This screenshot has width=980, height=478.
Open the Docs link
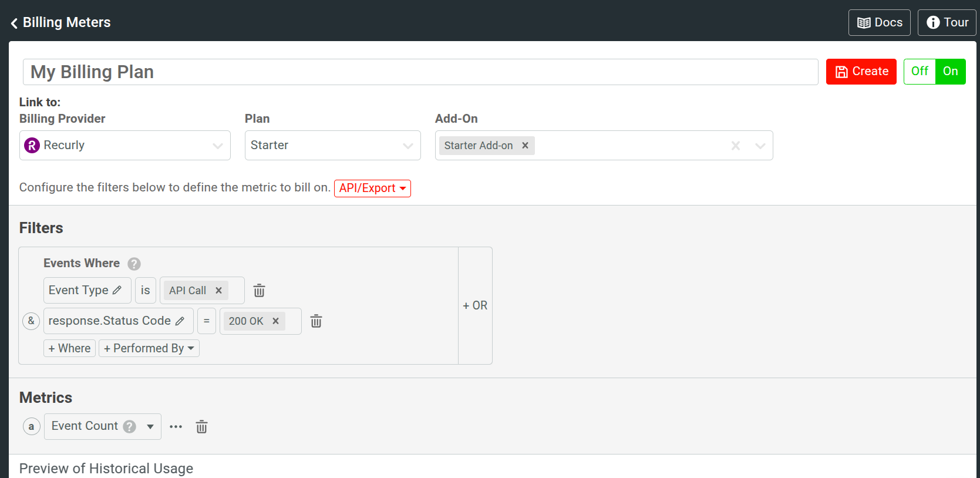[879, 23]
